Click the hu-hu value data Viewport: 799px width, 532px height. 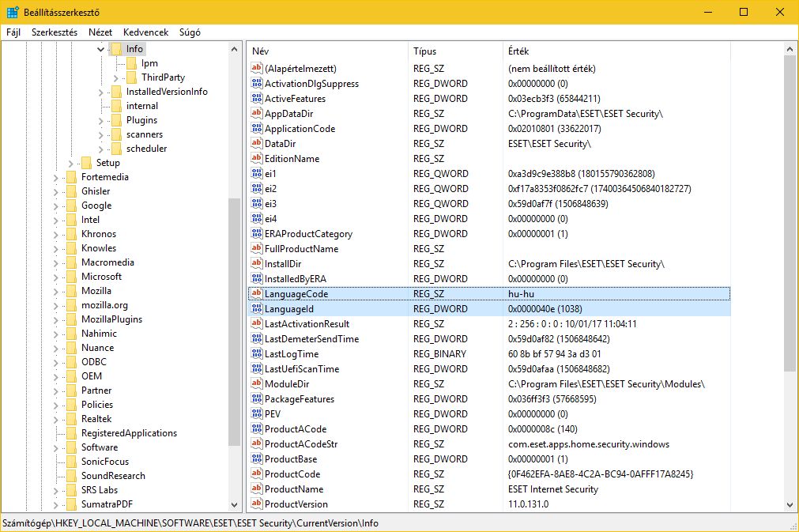coord(522,294)
